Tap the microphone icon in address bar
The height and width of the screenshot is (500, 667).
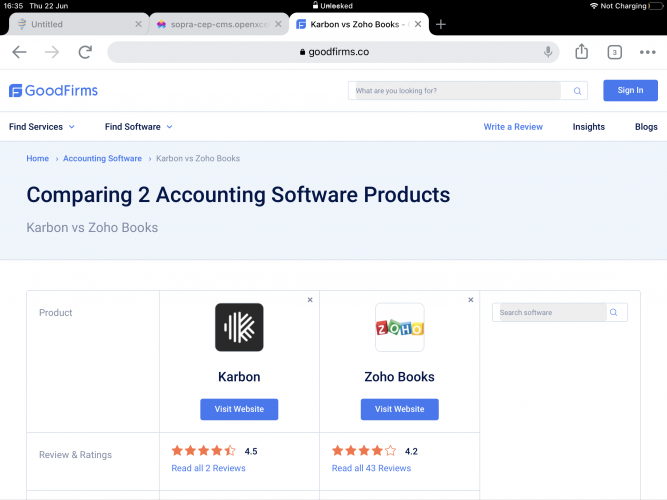pos(548,52)
